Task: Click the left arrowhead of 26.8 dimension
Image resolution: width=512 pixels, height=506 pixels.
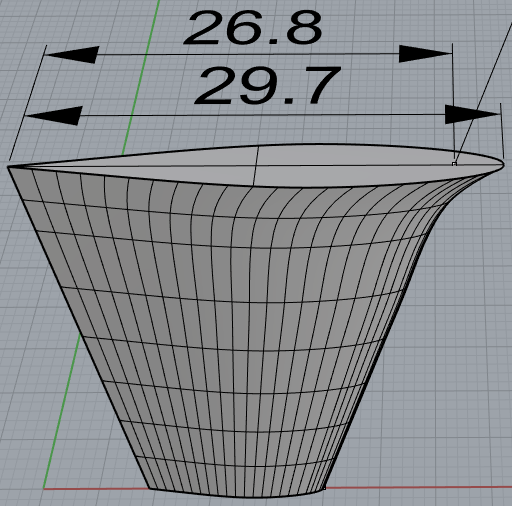Action: (x=72, y=55)
